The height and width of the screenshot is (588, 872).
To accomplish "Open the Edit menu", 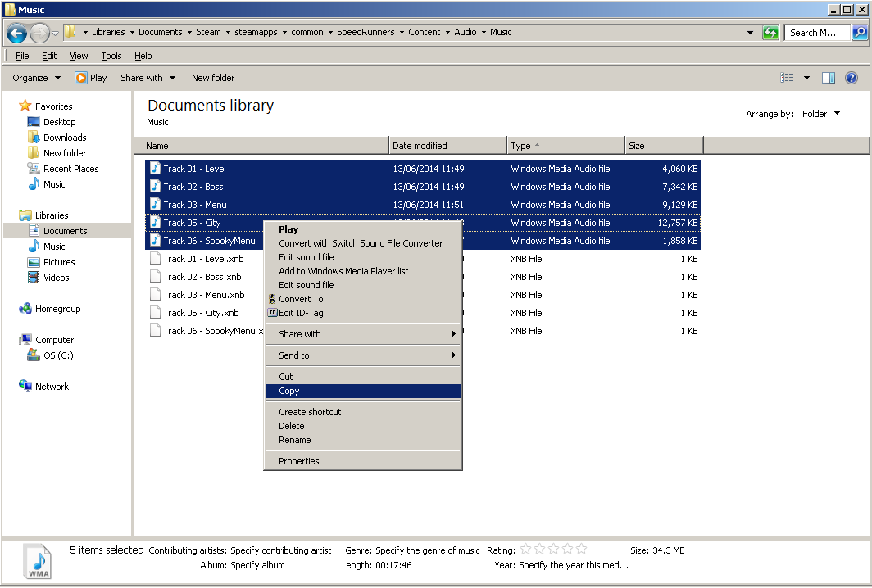I will (49, 56).
